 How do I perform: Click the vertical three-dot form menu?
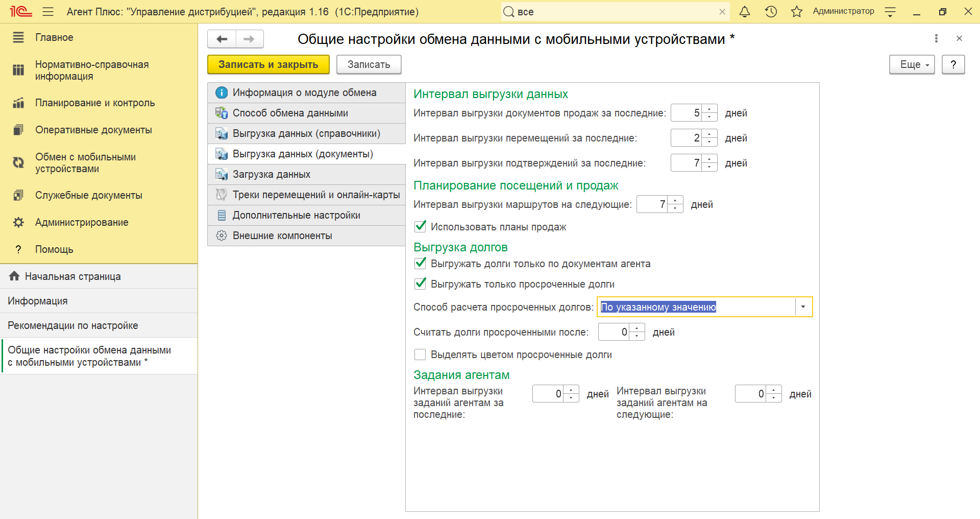tap(936, 38)
